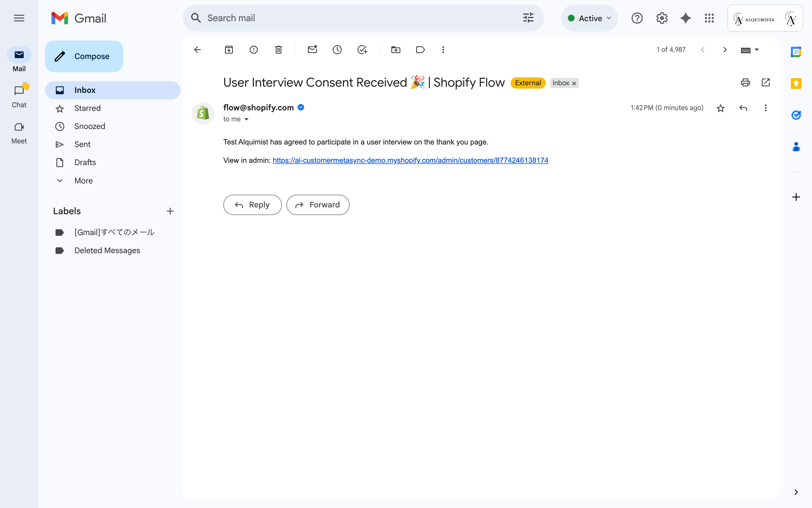This screenshot has height=508, width=812.
Task: Click the External tag
Action: coord(528,83)
